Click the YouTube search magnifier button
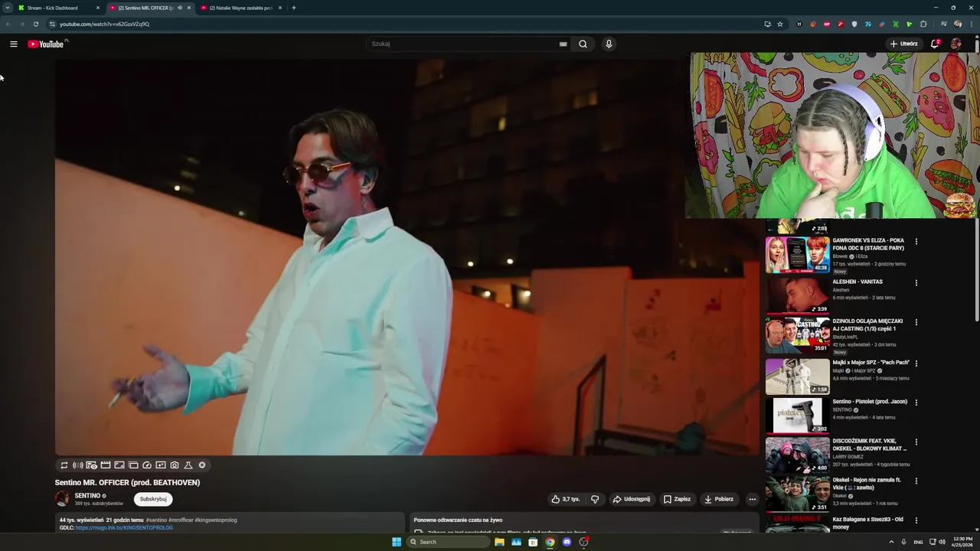This screenshot has height=551, width=980. [583, 44]
